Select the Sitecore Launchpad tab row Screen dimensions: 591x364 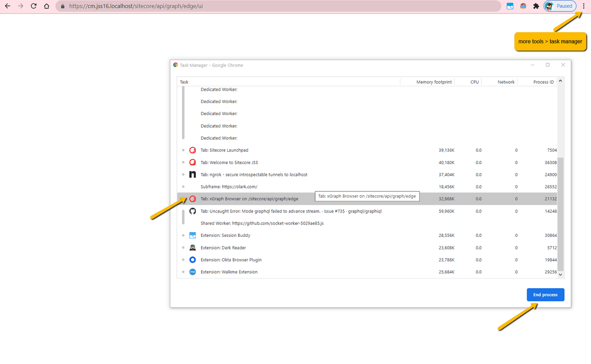367,150
